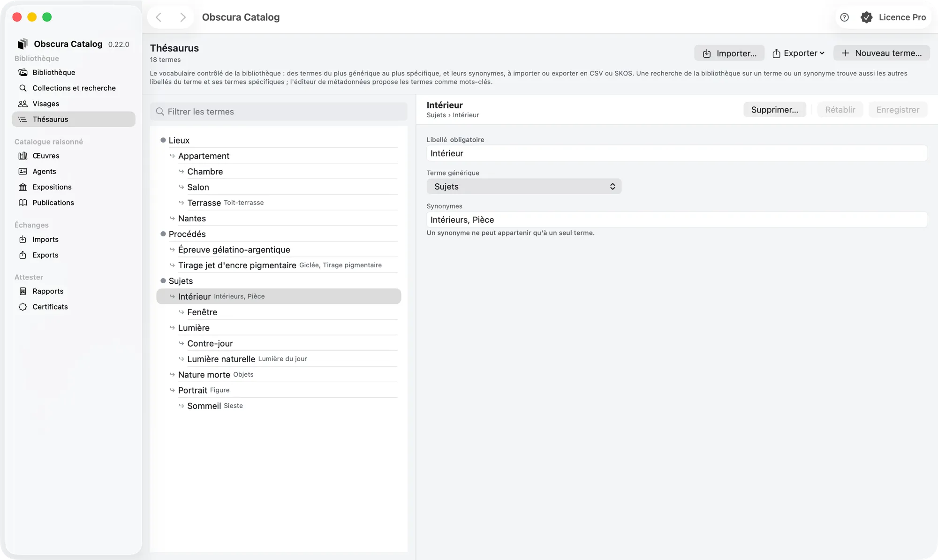Open help with the question mark icon

pyautogui.click(x=844, y=17)
